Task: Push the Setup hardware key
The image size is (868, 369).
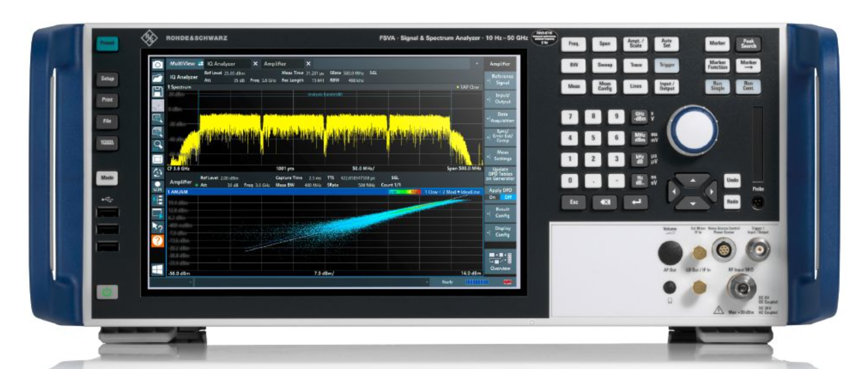Action: click(107, 79)
